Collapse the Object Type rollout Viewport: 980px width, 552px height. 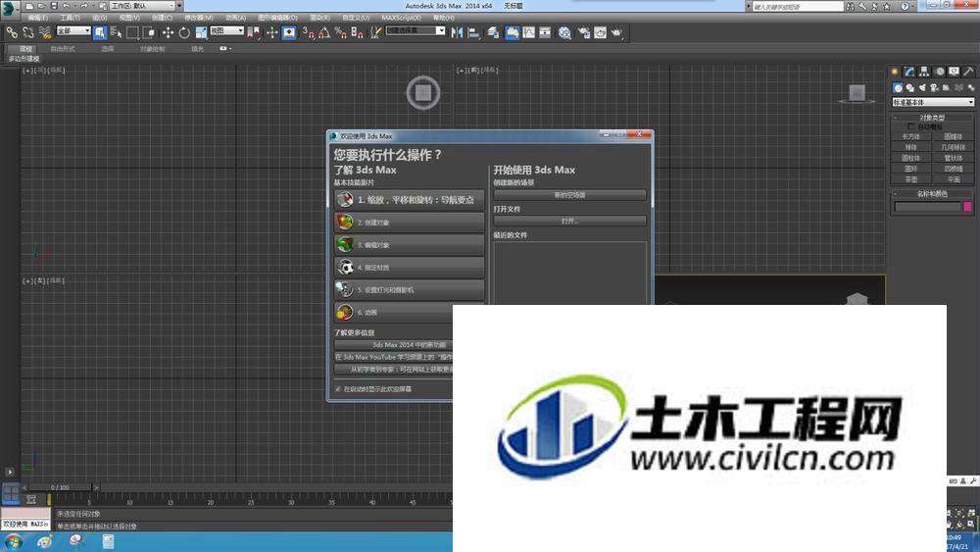pyautogui.click(x=931, y=118)
